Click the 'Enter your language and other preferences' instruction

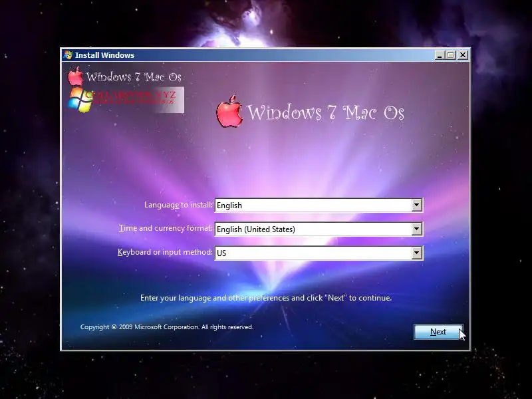[x=266, y=298]
